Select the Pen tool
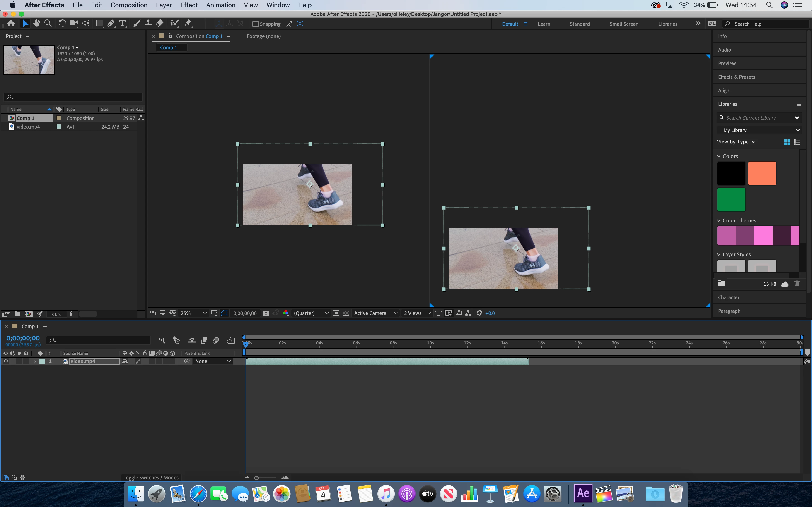 pyautogui.click(x=111, y=24)
